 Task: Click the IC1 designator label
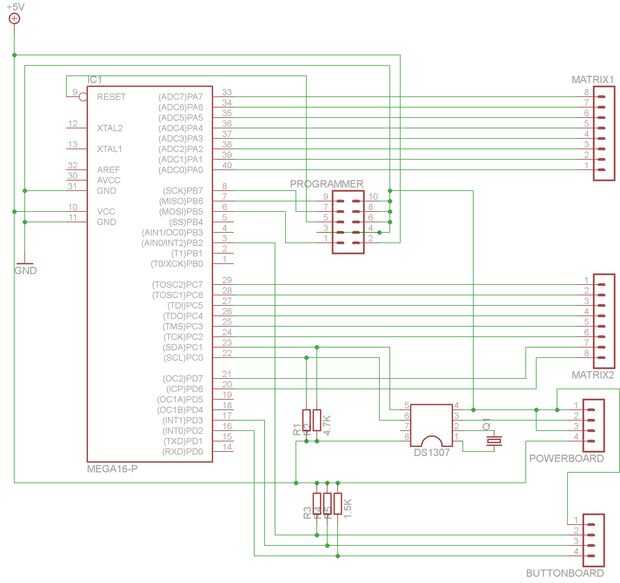(x=95, y=80)
